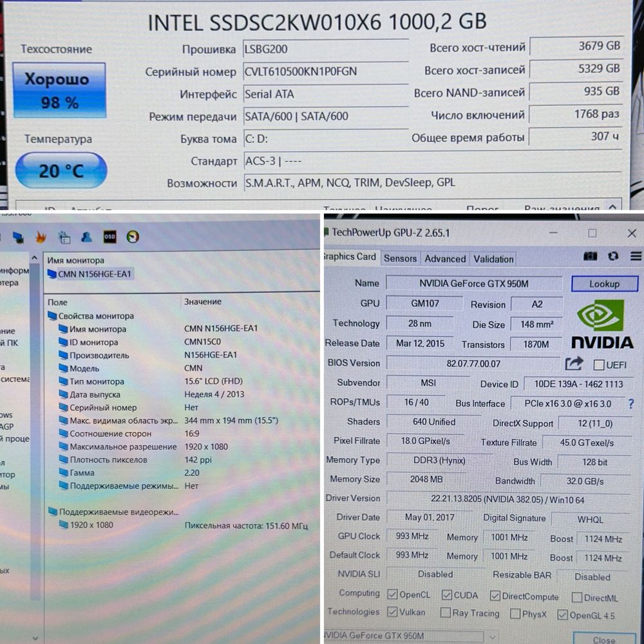
Task: Take GPU-Z screenshot with camera icon
Action: point(590,256)
